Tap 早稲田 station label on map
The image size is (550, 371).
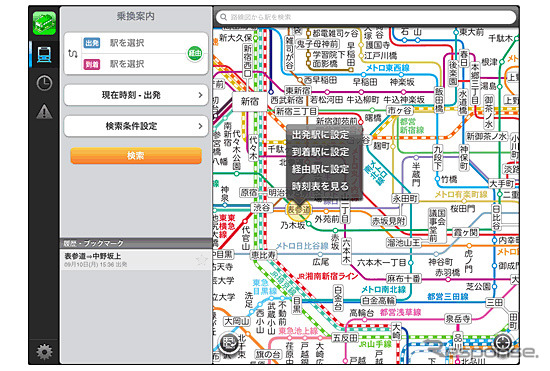[365, 82]
